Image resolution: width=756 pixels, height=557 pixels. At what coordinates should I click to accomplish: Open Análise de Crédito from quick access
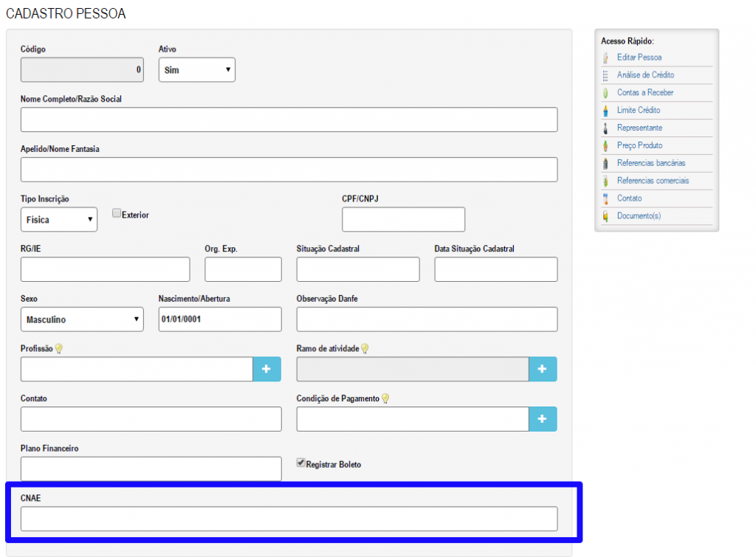[x=645, y=75]
